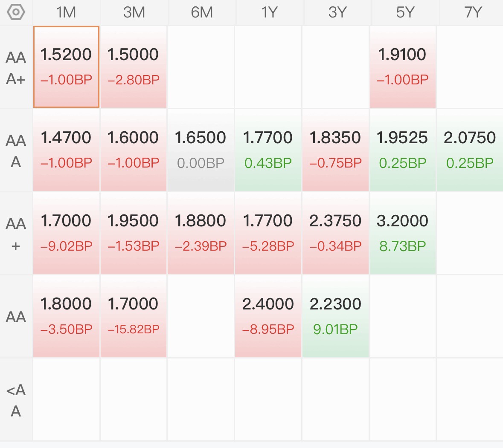Select the 3M column header
503x448 pixels.
click(134, 12)
